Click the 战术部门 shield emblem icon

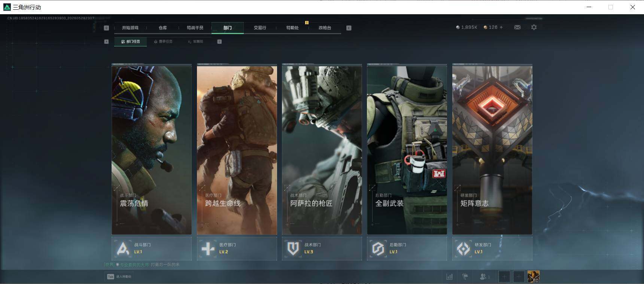click(x=293, y=248)
